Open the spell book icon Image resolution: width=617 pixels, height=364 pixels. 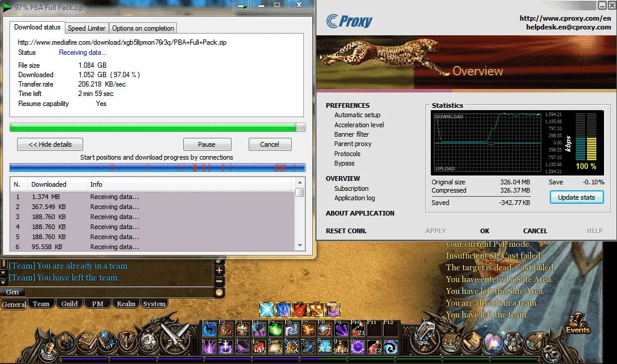[87, 341]
